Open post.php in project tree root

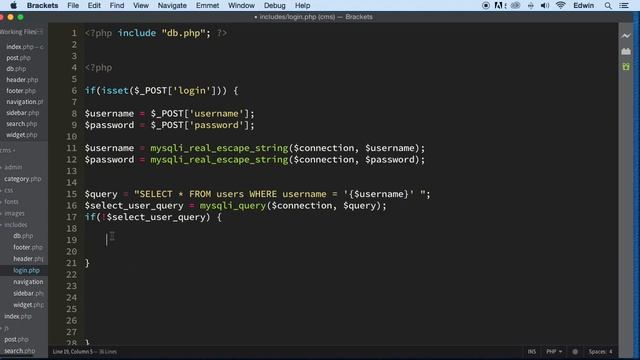click(17, 340)
